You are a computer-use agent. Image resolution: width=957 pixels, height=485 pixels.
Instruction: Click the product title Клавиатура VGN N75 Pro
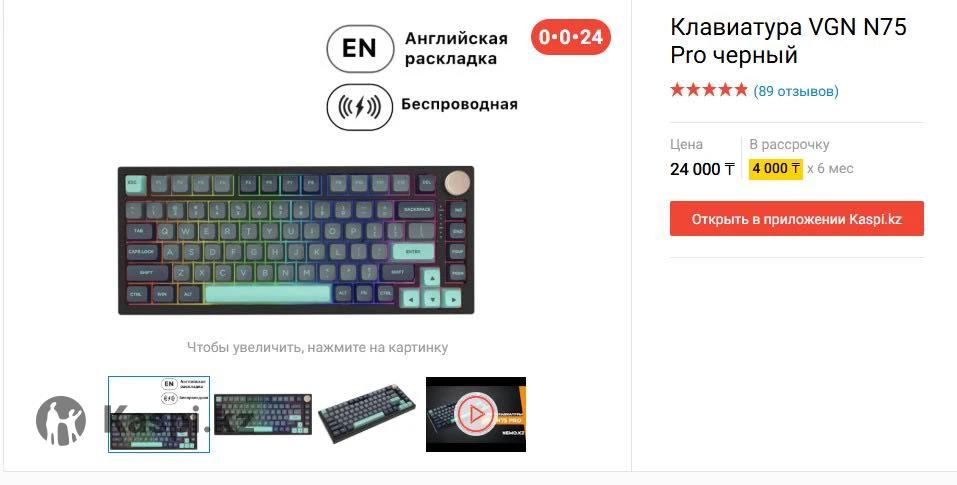point(788,40)
